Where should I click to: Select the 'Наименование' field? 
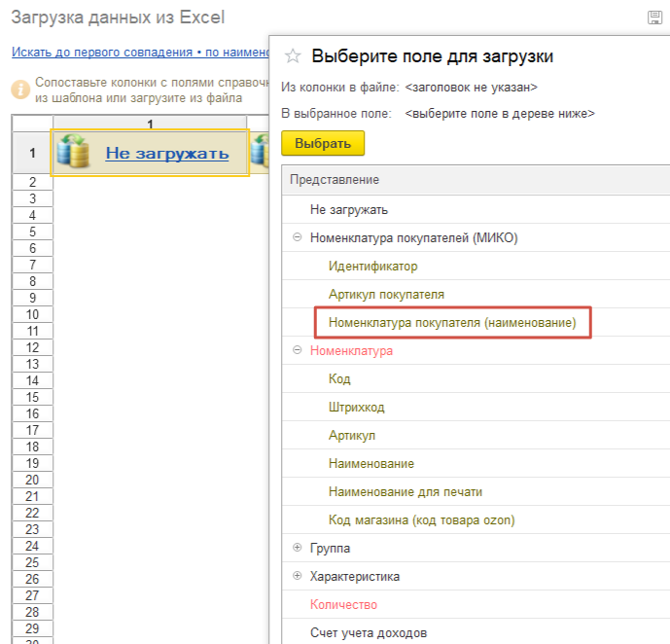[370, 463]
